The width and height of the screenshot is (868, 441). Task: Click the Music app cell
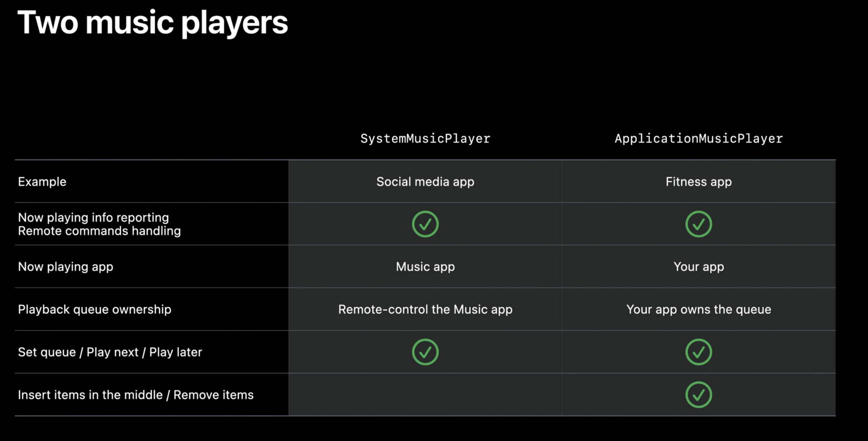425,267
